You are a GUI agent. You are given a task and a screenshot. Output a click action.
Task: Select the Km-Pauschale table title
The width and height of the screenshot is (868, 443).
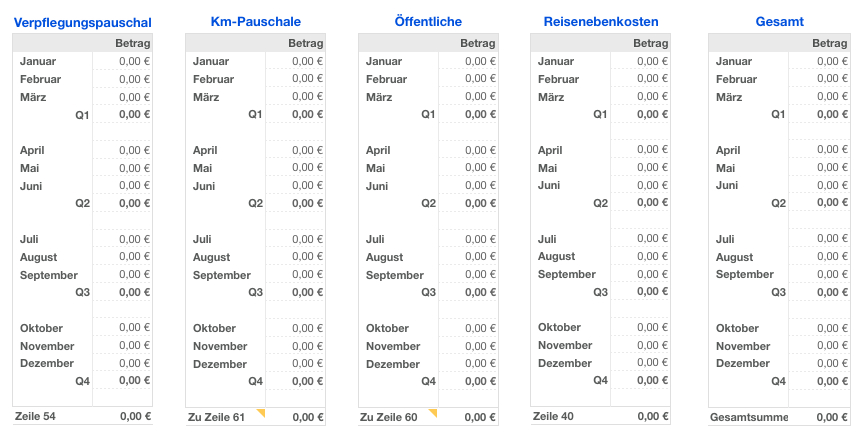[255, 21]
